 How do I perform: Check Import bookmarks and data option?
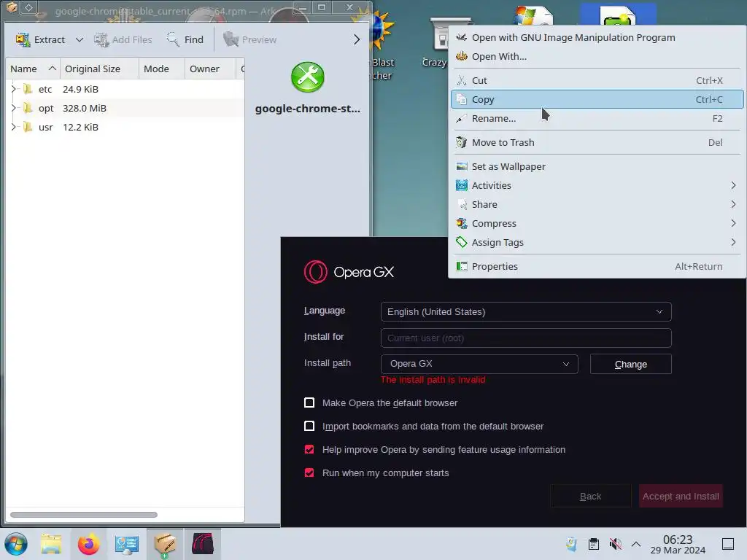tap(309, 426)
